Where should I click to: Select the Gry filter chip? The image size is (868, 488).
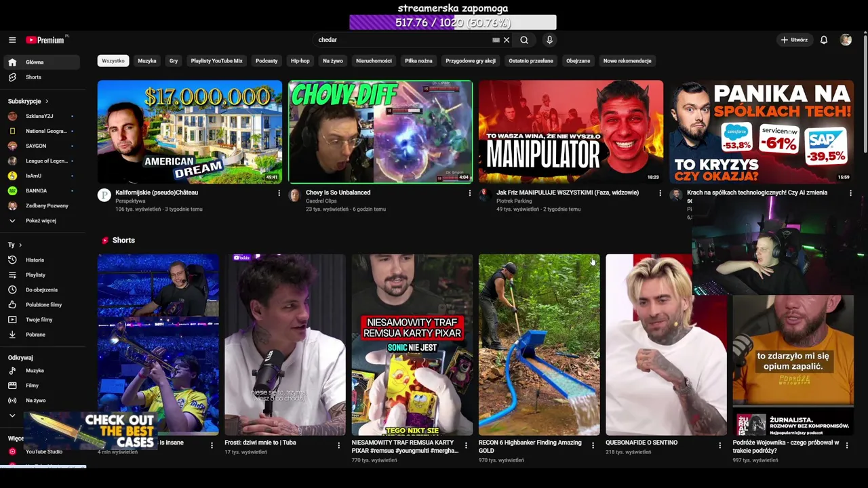click(174, 61)
